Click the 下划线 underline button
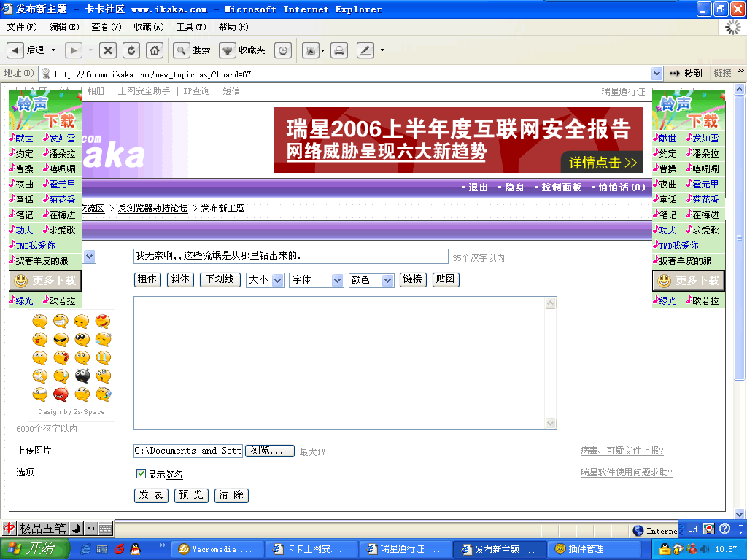Image resolution: width=747 pixels, height=560 pixels. click(220, 279)
